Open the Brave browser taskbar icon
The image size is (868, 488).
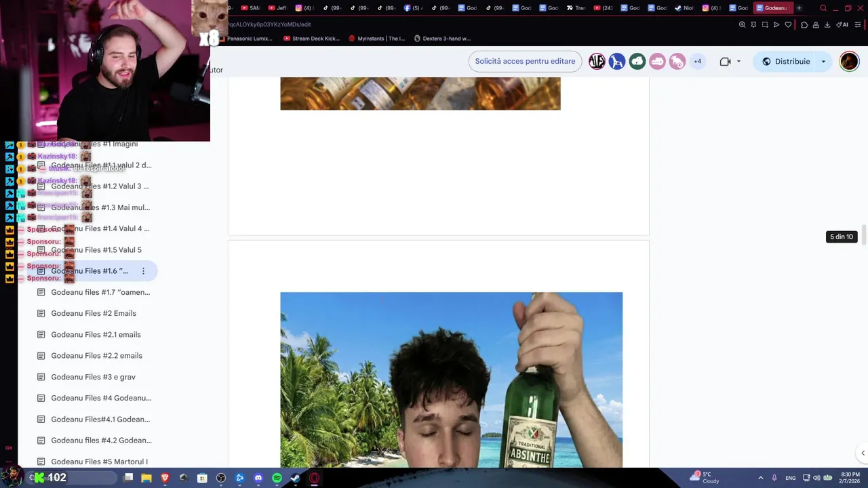tap(165, 478)
